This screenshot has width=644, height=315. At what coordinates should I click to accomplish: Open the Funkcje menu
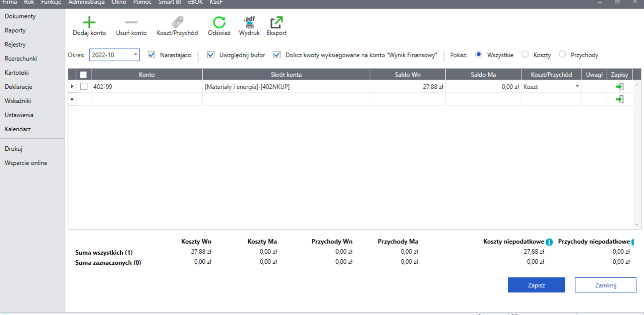[51, 2]
